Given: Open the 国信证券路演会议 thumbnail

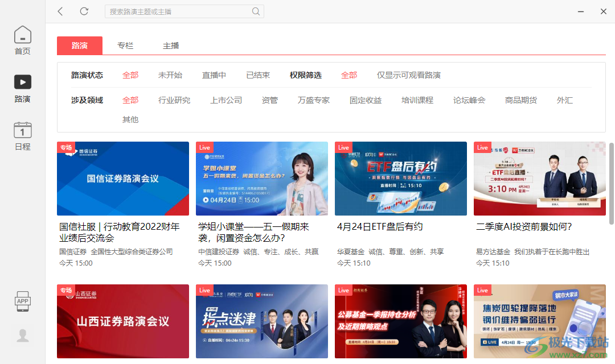Looking at the screenshot, I should point(123,179).
